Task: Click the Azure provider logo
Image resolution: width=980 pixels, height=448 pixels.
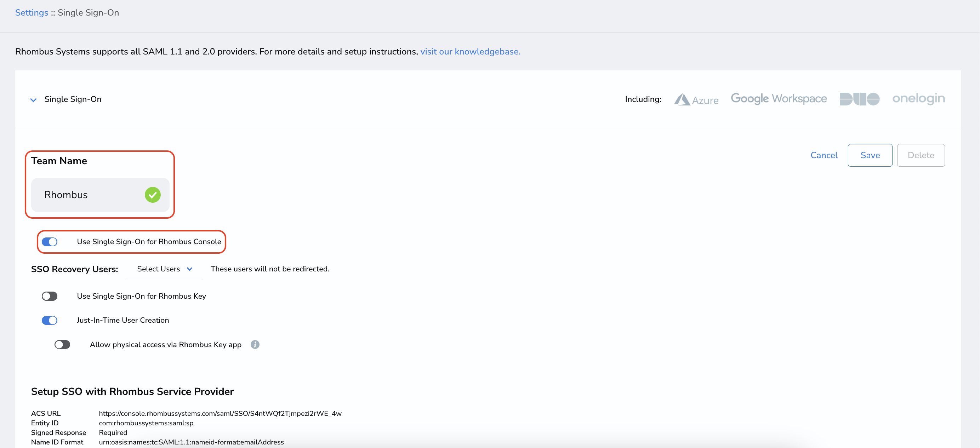Action: pos(696,100)
